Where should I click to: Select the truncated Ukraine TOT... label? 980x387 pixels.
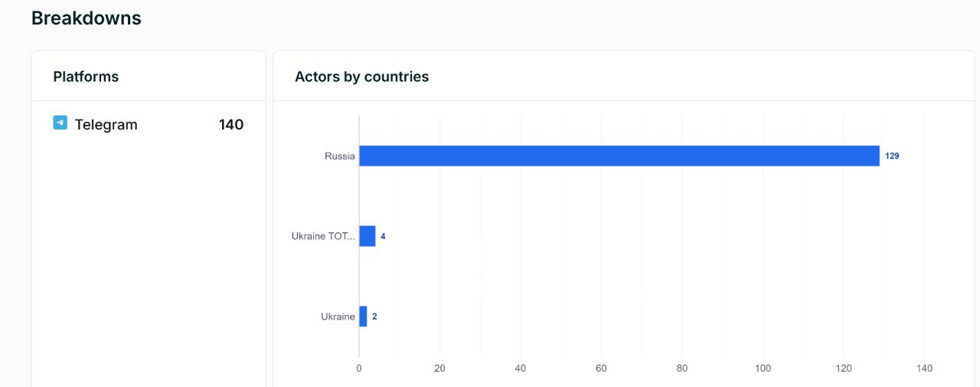coord(323,236)
